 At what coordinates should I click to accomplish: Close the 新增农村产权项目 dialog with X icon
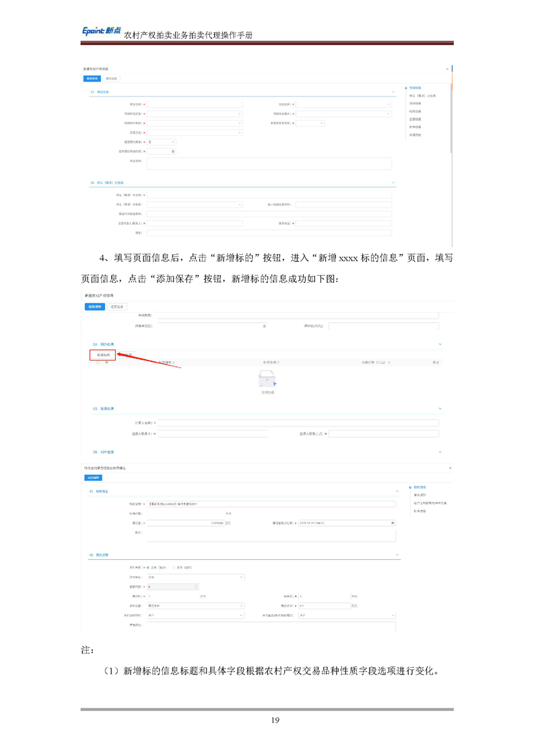[x=447, y=69]
